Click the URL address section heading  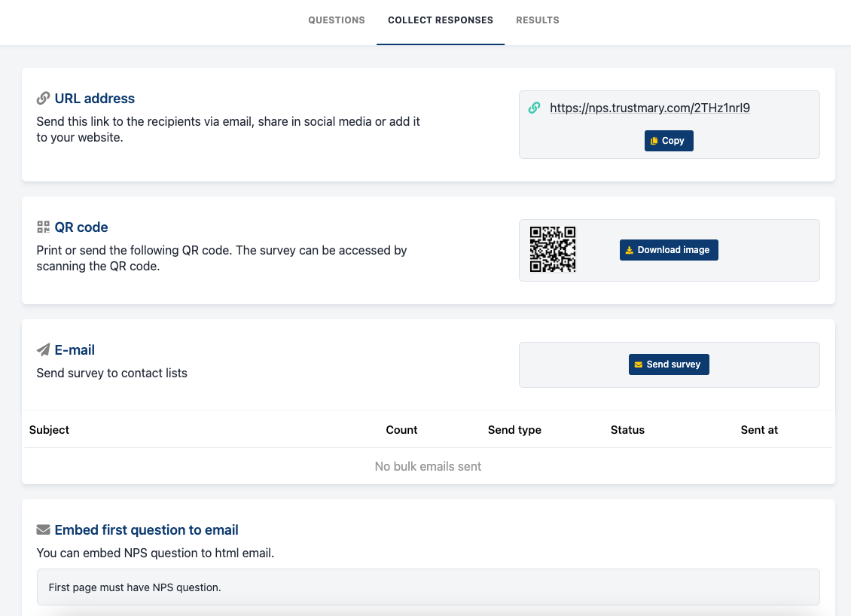coord(95,99)
